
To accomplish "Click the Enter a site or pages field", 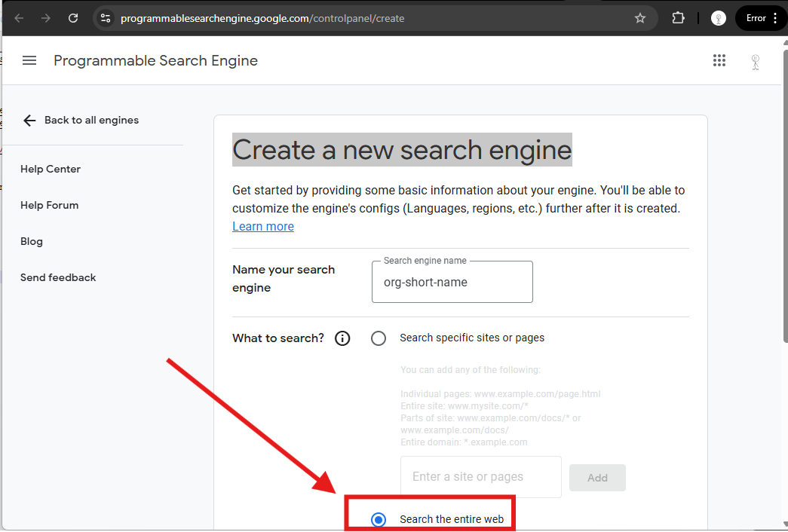I will pos(480,477).
